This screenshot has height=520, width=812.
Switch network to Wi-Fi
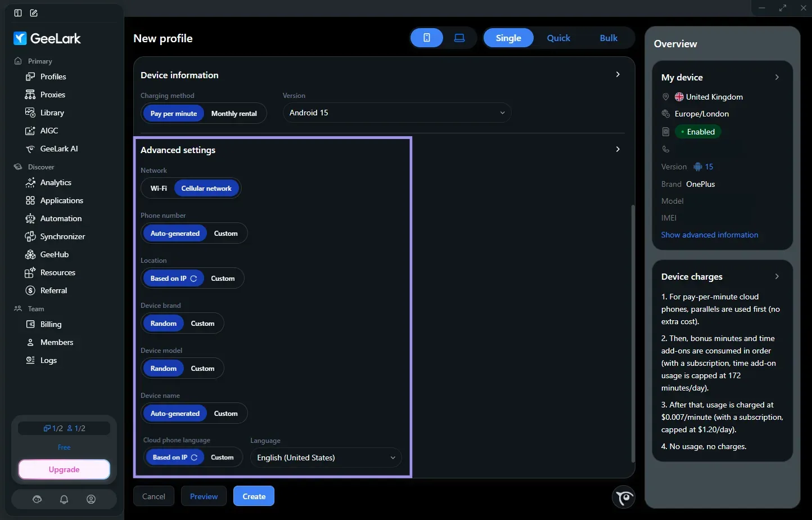point(159,188)
